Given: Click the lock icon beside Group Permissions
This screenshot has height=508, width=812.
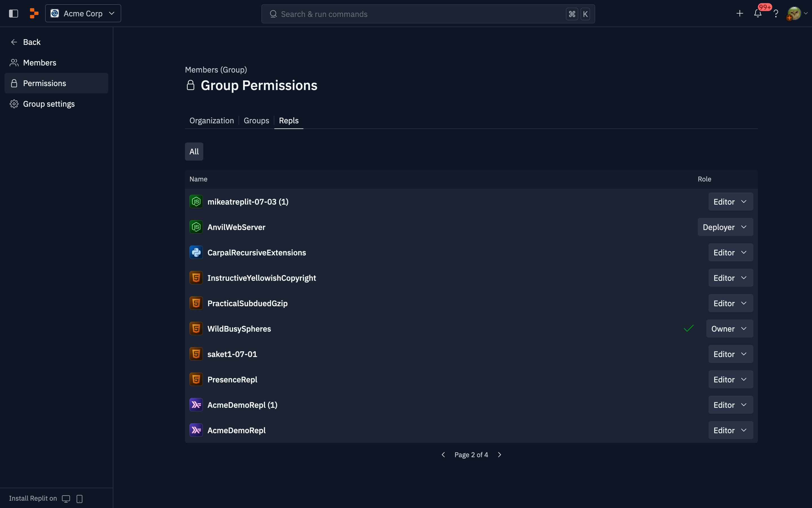Looking at the screenshot, I should [x=190, y=85].
